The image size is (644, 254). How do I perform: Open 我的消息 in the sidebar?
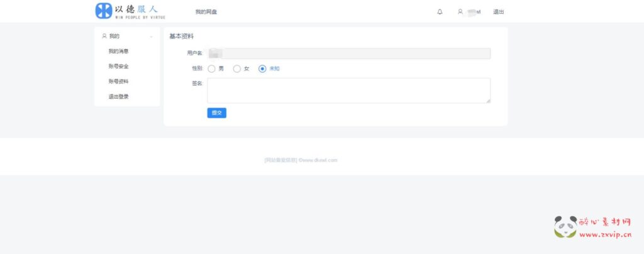pos(118,52)
